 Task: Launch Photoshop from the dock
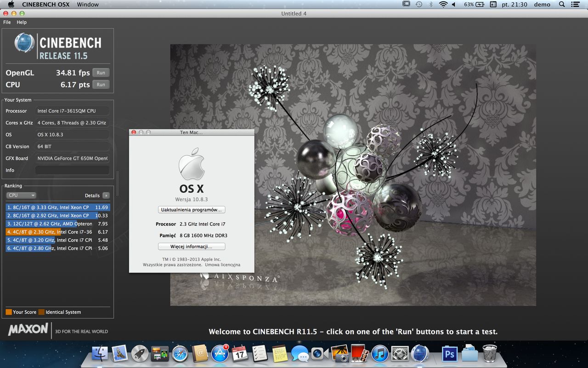449,353
